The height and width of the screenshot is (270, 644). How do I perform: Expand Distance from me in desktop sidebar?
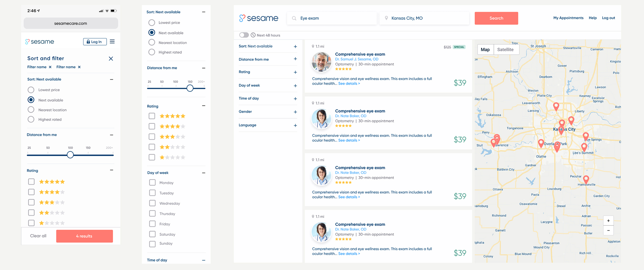point(295,59)
